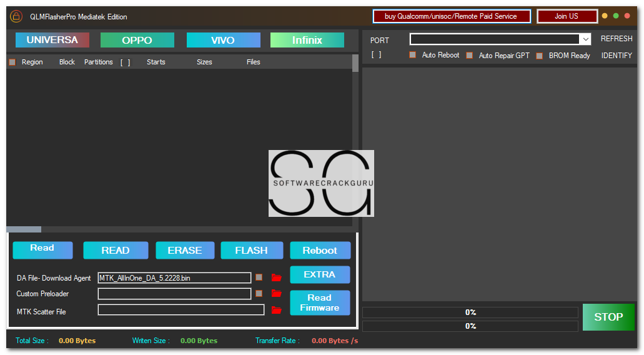Click the uppercase READ button
This screenshot has width=644, height=355.
click(x=116, y=250)
